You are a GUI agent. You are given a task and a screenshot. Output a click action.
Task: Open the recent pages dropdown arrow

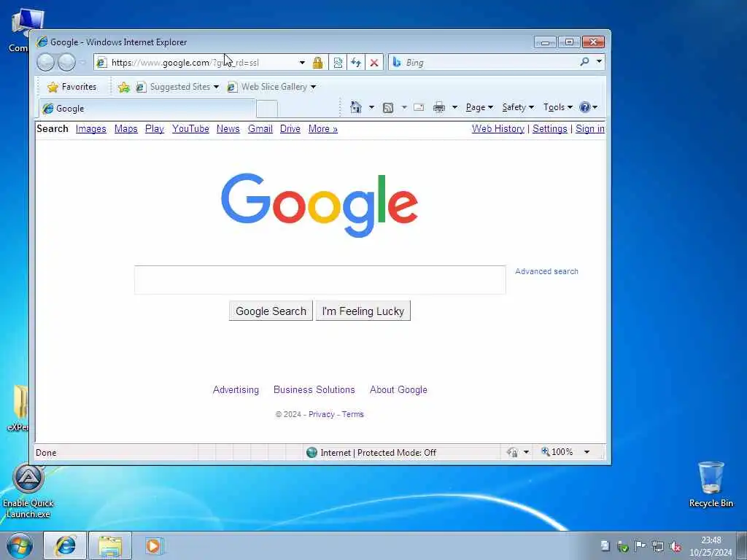click(x=82, y=63)
